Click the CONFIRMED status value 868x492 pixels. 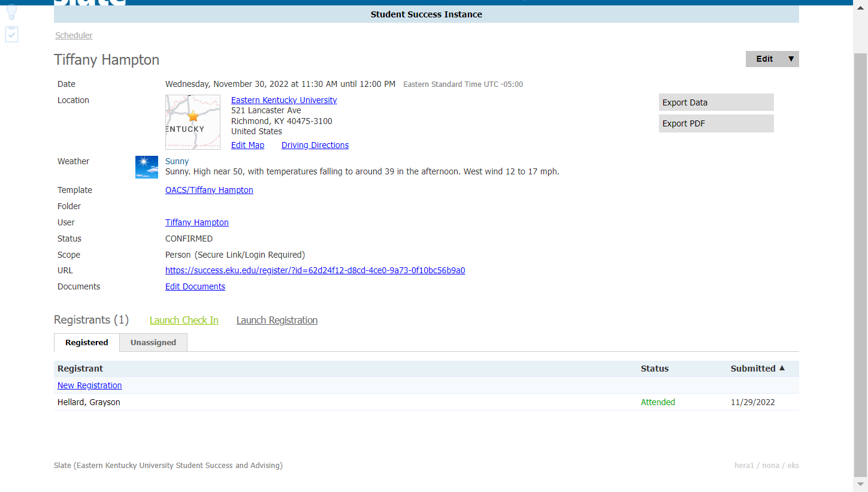tap(189, 239)
